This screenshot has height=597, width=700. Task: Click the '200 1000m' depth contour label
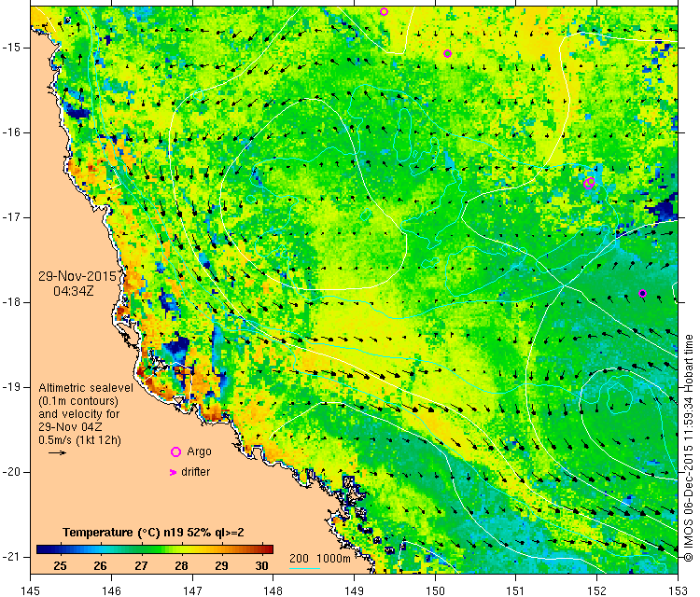(x=319, y=559)
